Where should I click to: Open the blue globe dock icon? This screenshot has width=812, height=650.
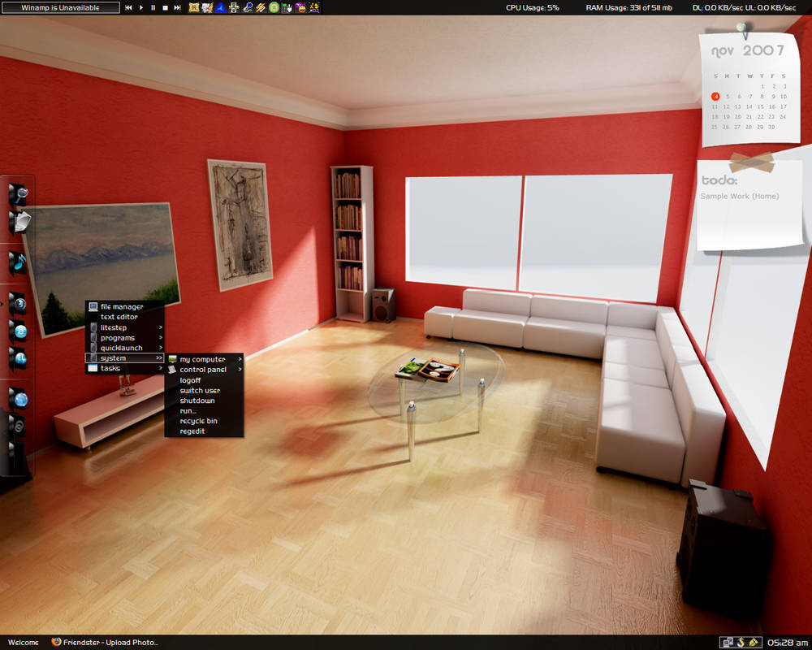tap(19, 400)
